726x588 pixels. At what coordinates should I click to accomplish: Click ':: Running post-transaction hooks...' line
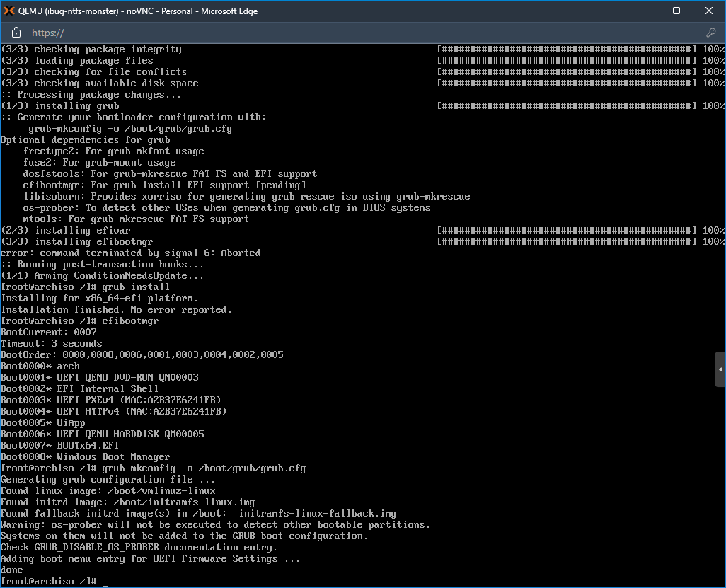103,265
